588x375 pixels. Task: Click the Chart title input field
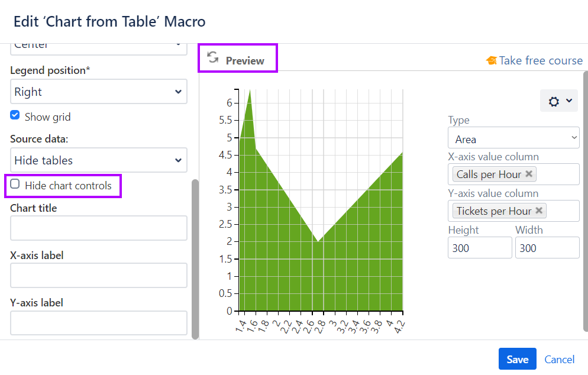98,228
